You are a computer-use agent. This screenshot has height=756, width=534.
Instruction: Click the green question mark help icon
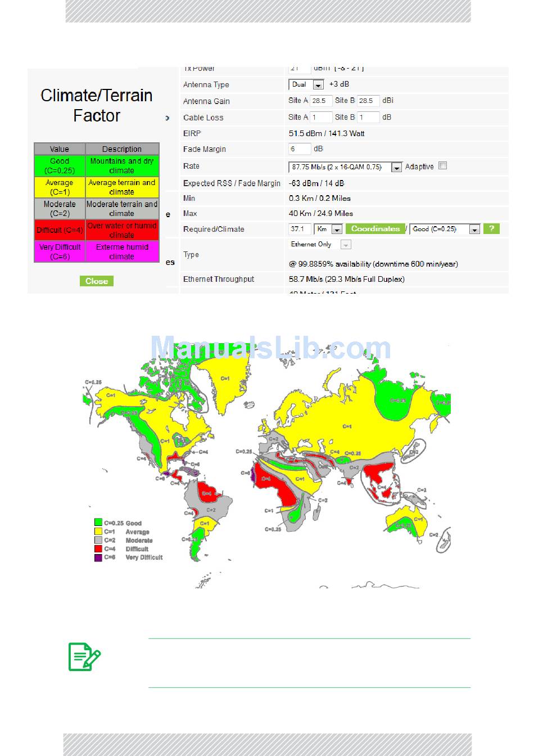click(491, 229)
